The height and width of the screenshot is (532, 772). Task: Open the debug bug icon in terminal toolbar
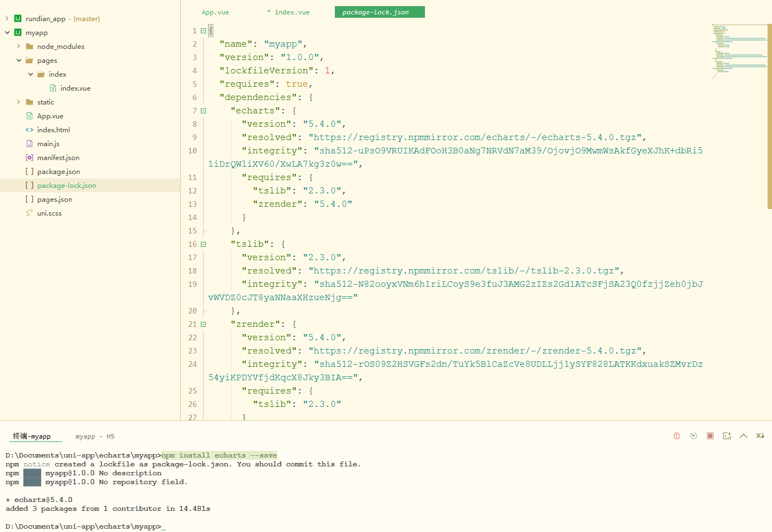coord(676,436)
